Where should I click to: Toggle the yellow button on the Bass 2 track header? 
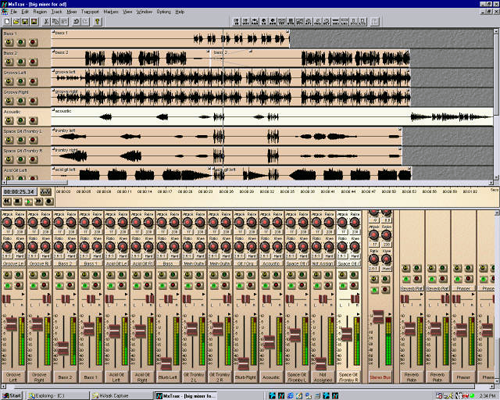[9, 62]
